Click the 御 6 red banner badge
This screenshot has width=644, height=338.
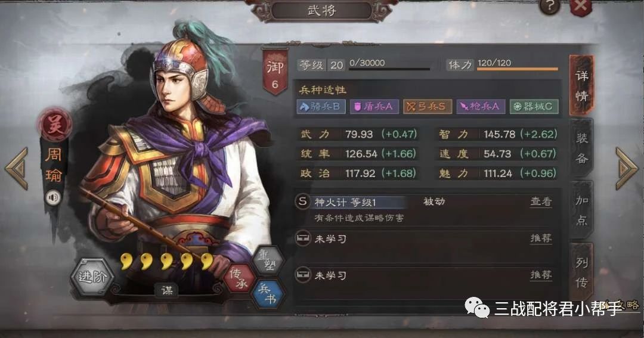pos(275,72)
